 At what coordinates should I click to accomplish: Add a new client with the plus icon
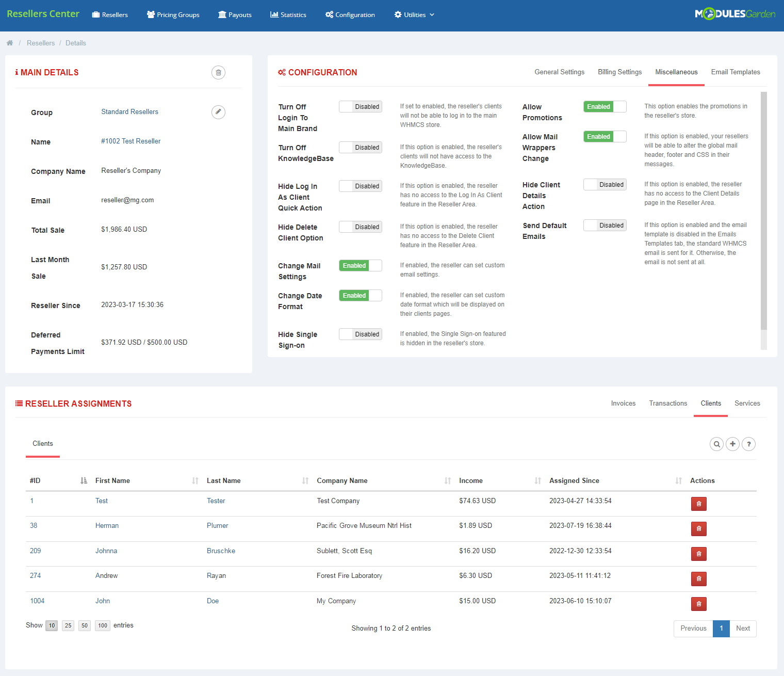(732, 444)
